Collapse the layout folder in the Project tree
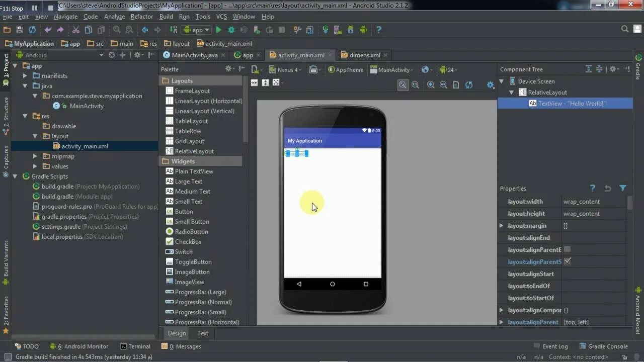 pos(35,136)
